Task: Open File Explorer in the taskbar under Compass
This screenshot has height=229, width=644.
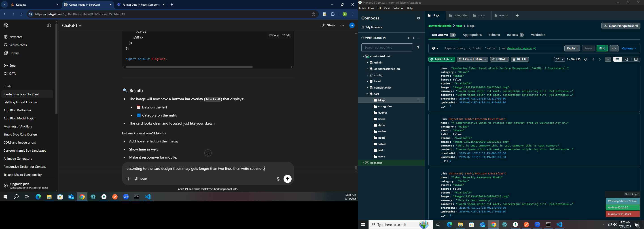Action: coord(460,225)
